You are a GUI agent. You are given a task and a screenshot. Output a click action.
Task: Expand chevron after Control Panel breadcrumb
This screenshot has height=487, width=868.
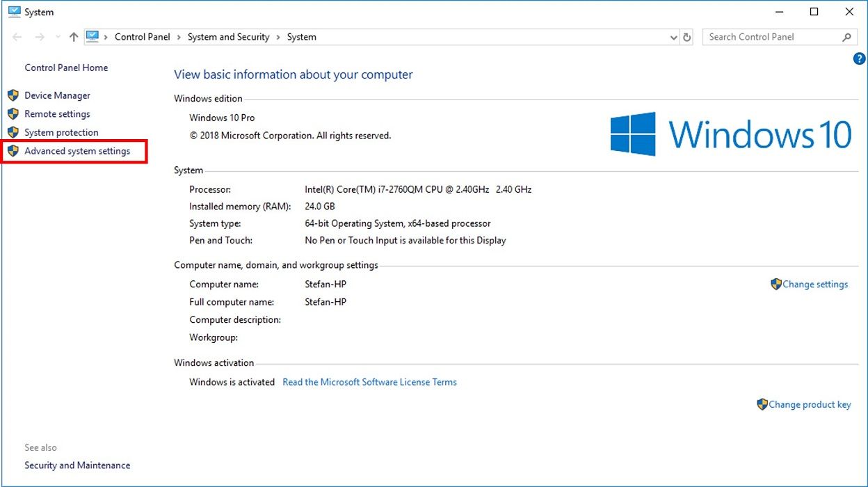179,38
